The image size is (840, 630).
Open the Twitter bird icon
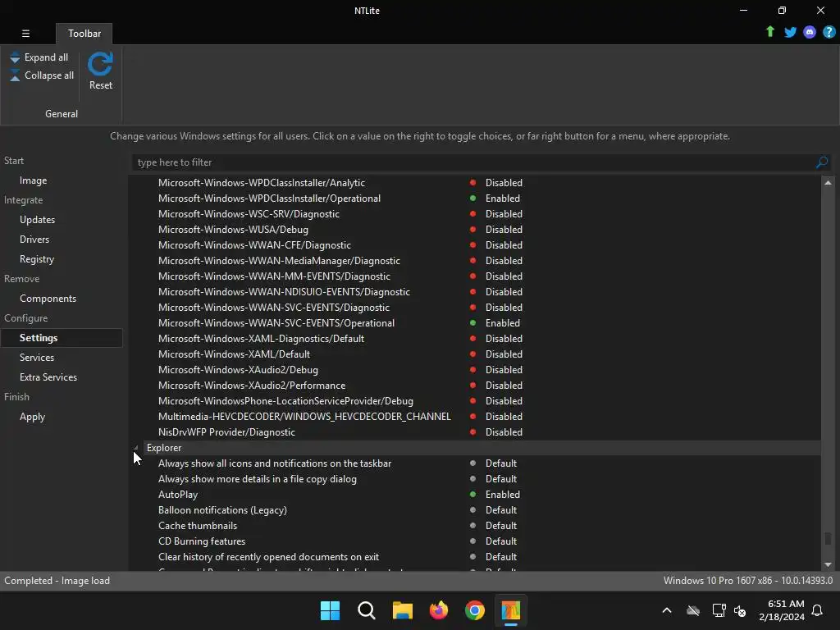[x=790, y=32]
